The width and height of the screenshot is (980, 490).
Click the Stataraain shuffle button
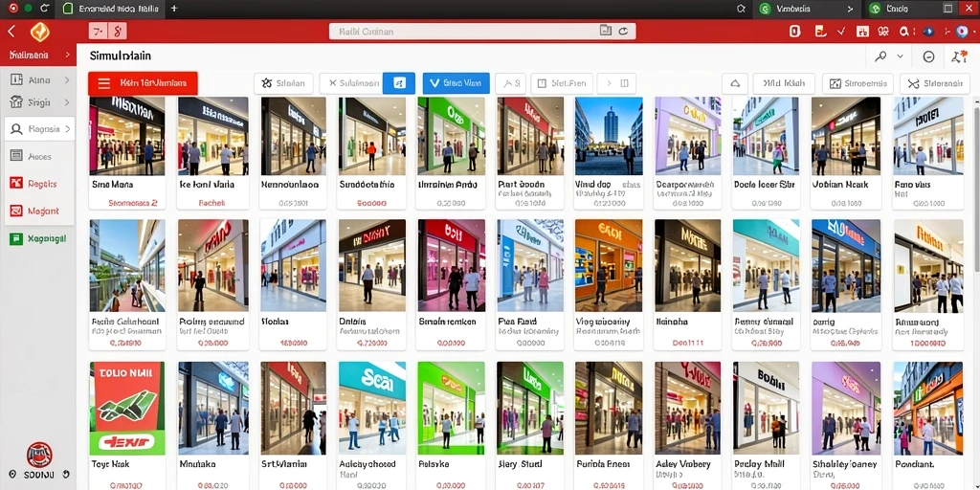coord(935,83)
